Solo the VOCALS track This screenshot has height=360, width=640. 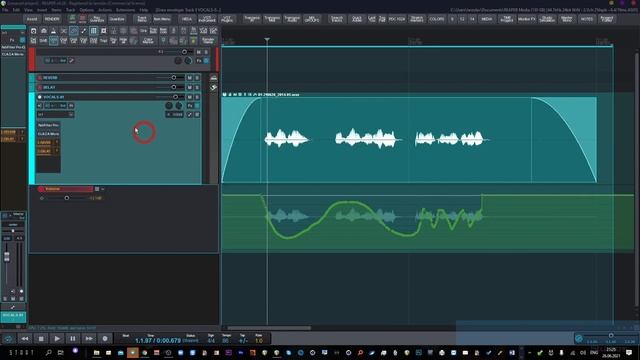pos(197,97)
